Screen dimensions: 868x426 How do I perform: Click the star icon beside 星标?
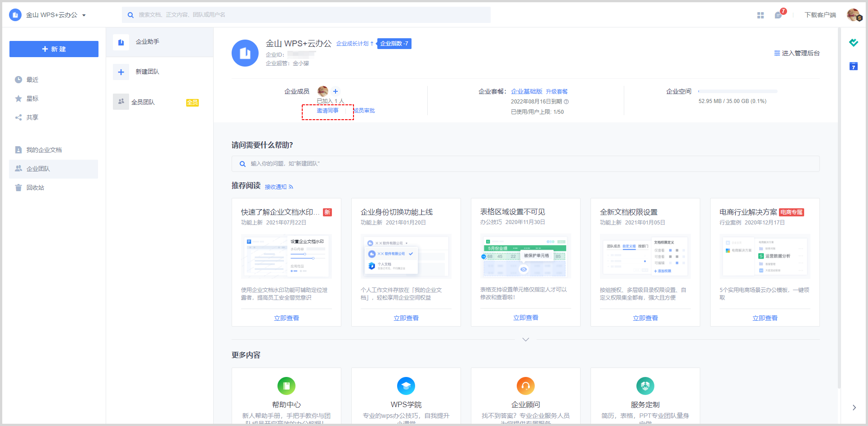tap(18, 99)
